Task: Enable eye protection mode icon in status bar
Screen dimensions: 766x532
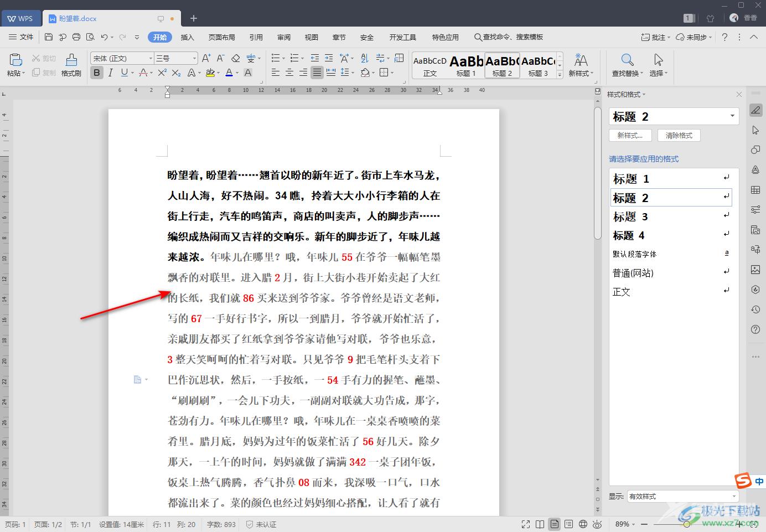Action: (597, 524)
